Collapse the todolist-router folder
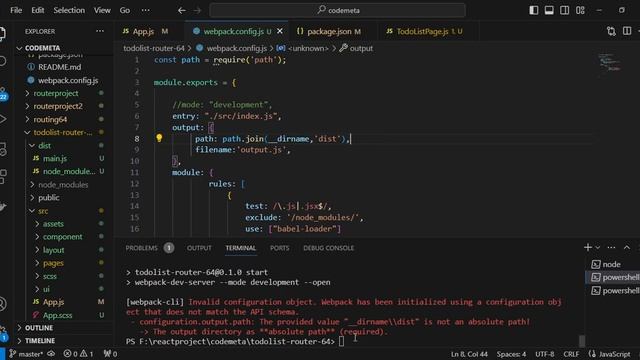This screenshot has width=640, height=360. tap(64, 132)
